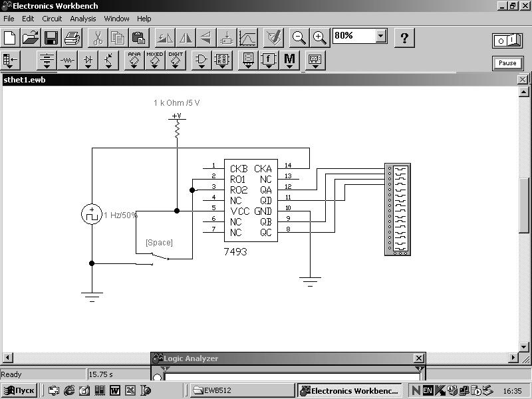Click the vertical scrollbar down arrow
Image resolution: width=532 pixels, height=399 pixels.
pyautogui.click(x=523, y=346)
